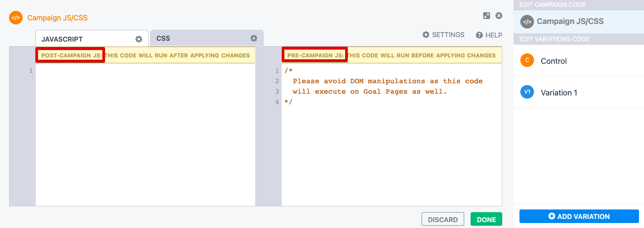The image size is (644, 228).
Task: Select Variation 1 in variations list
Action: click(x=559, y=93)
